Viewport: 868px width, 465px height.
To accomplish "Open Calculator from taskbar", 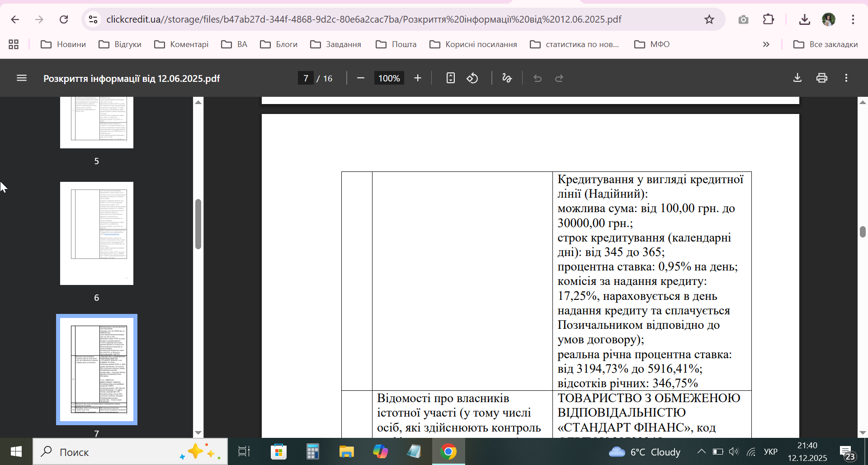I will coord(312,451).
